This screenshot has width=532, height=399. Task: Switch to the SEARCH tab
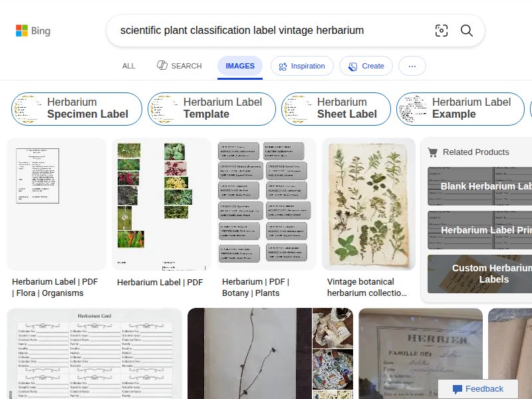(x=179, y=66)
